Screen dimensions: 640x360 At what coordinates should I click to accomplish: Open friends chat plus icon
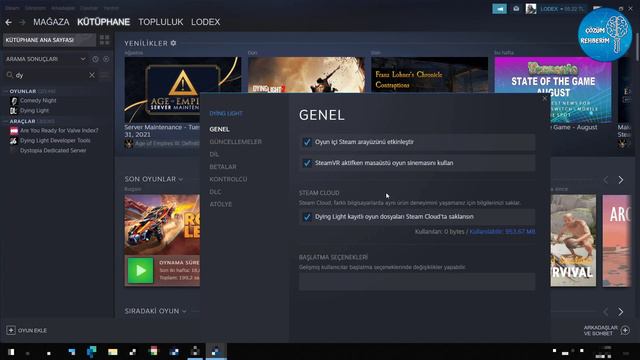(x=625, y=330)
